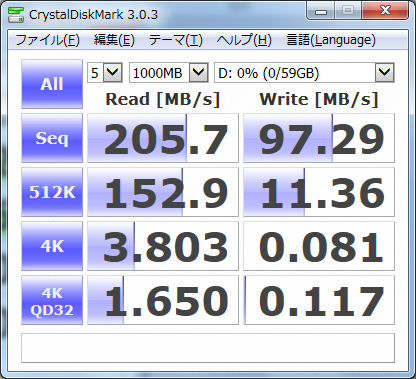Open the テーマ(T) menu

tap(175, 40)
